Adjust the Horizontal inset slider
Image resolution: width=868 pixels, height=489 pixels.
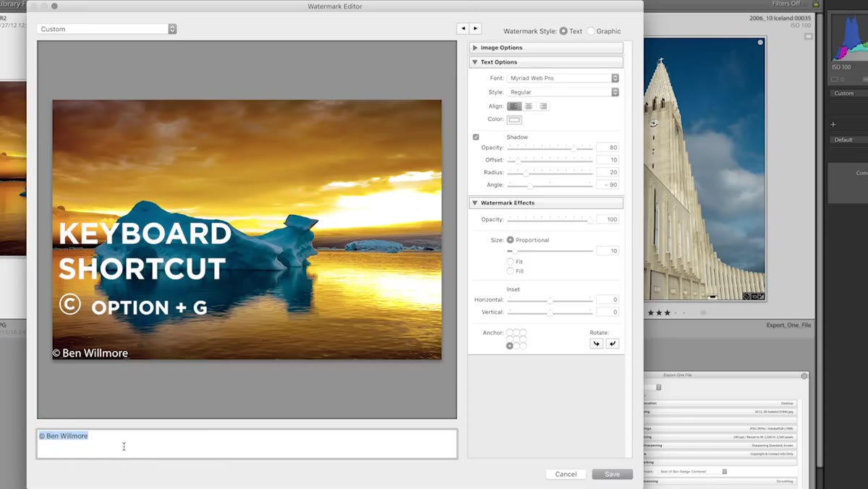[550, 299]
